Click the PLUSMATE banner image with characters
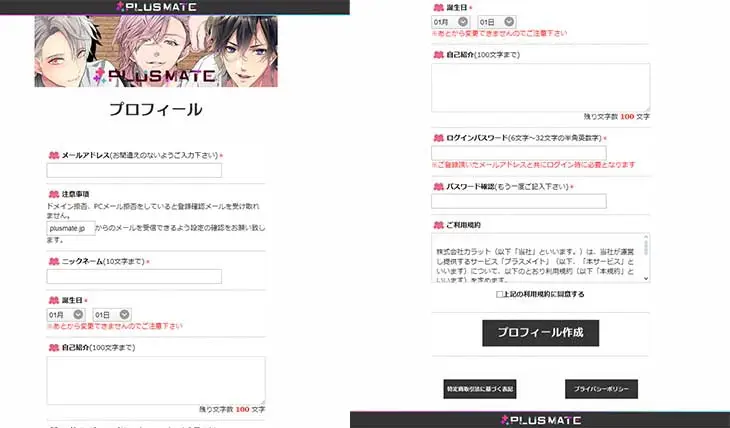The image size is (730, 428). point(156,51)
